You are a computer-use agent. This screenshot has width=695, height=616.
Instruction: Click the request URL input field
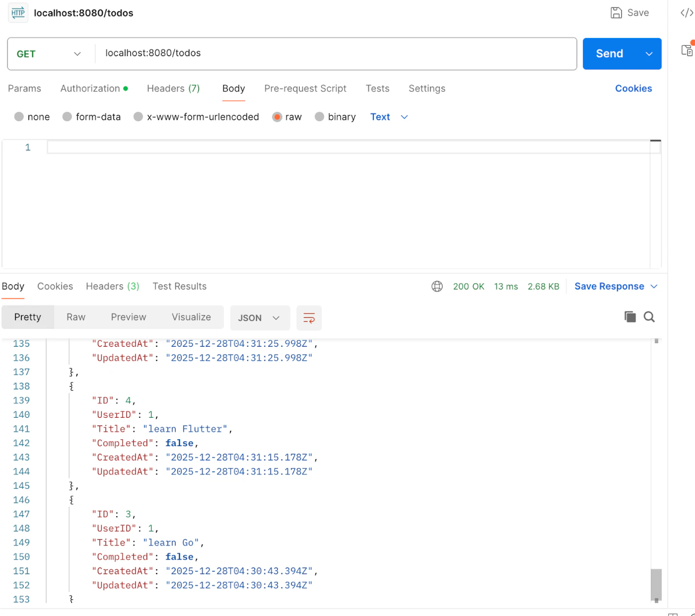click(336, 54)
